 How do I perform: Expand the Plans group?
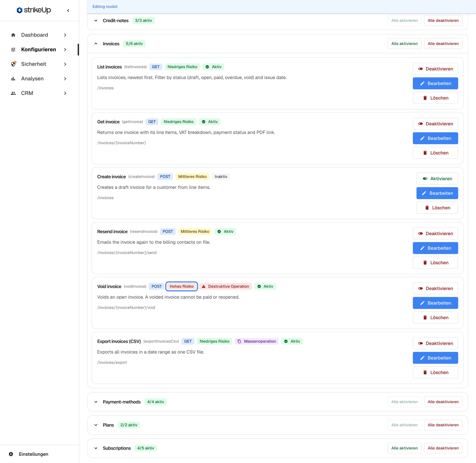(x=96, y=425)
